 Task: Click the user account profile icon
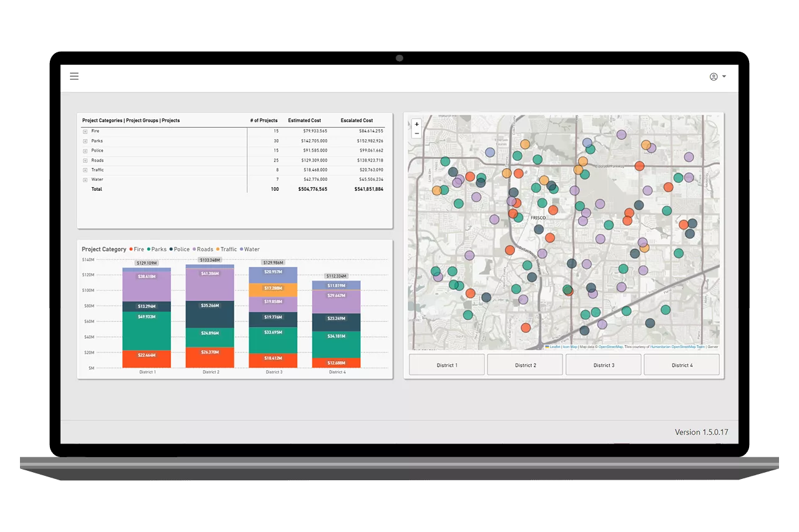[x=713, y=77]
